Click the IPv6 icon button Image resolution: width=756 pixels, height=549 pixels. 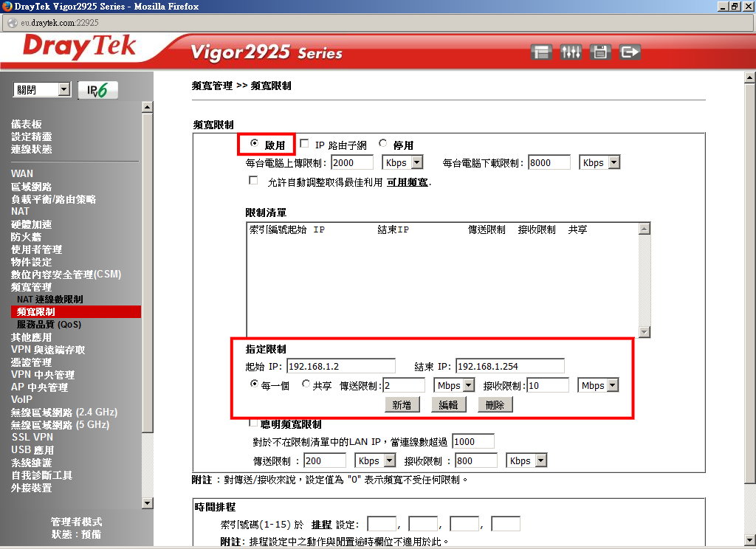pyautogui.click(x=97, y=90)
